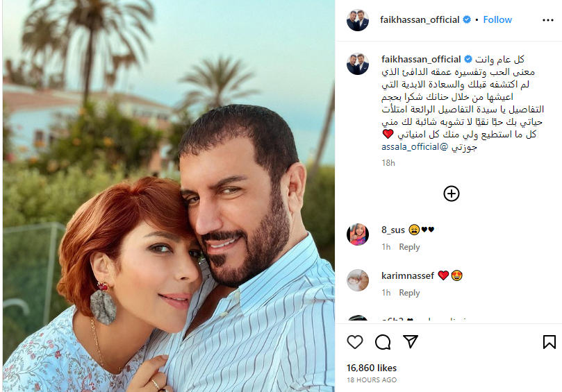The height and width of the screenshot is (392, 562).
Task: Click the couple photo in post
Action: pyautogui.click(x=169, y=196)
